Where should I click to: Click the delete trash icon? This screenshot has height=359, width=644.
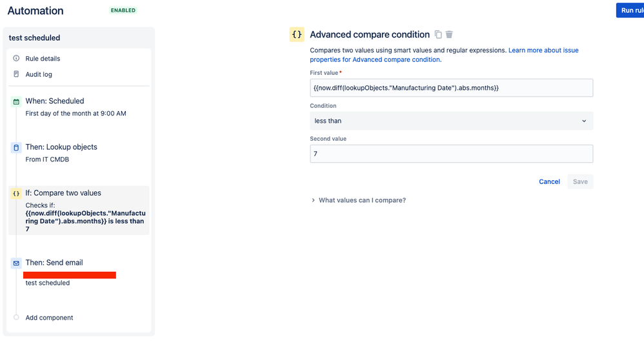(450, 35)
